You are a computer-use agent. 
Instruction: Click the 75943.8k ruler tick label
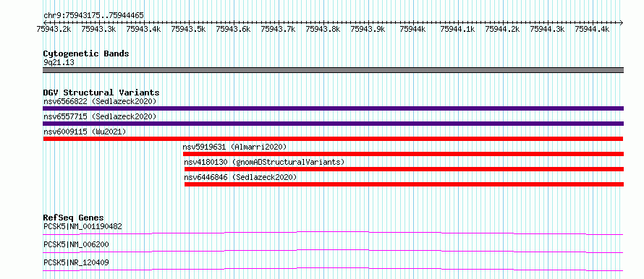(323, 29)
